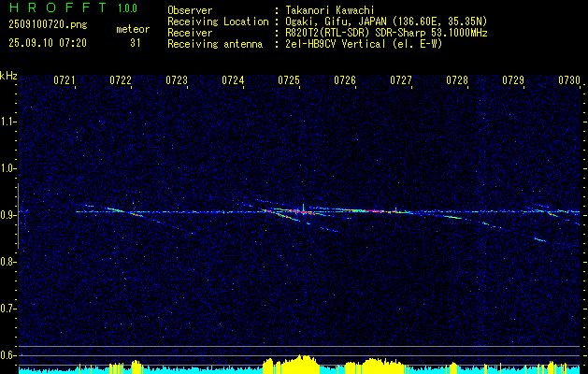Click the 0.8 kHz axis label
The height and width of the screenshot is (374, 588).
tap(8, 262)
